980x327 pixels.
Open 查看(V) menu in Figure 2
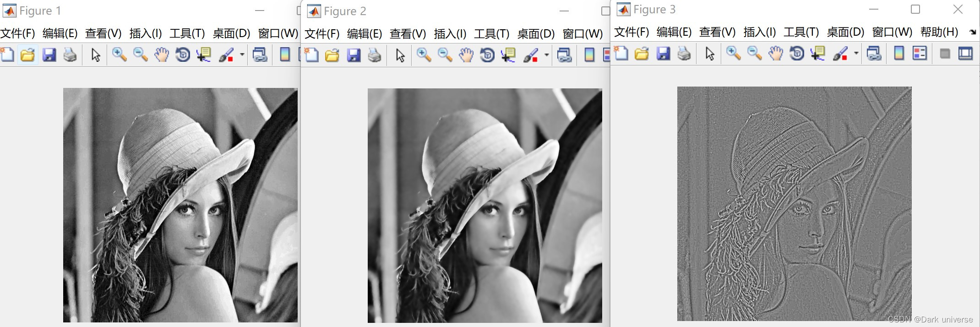(x=408, y=34)
